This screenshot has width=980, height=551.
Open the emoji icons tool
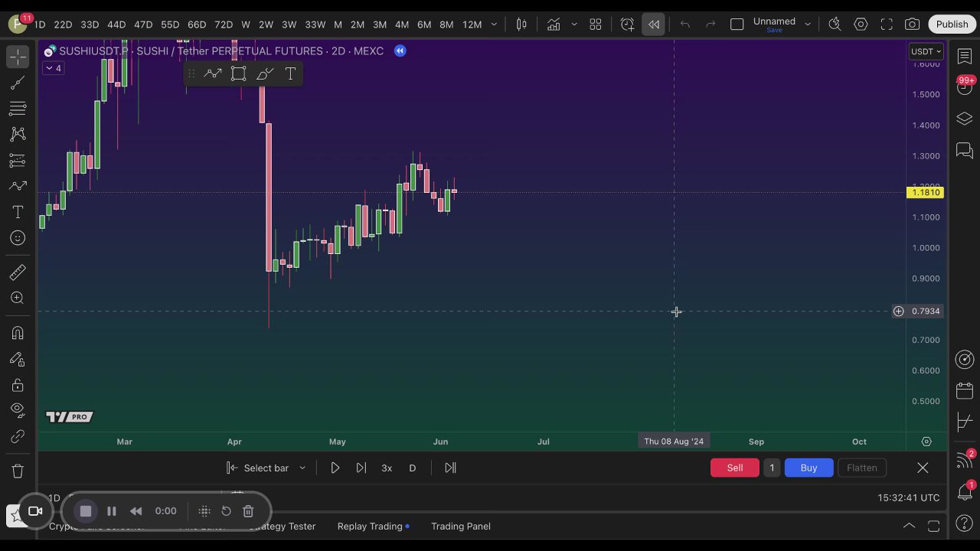(x=18, y=238)
